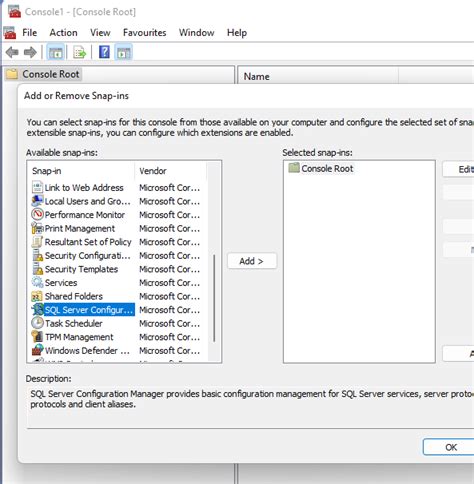Click the Shared Folders icon
This screenshot has height=484, width=474.
[x=37, y=296]
